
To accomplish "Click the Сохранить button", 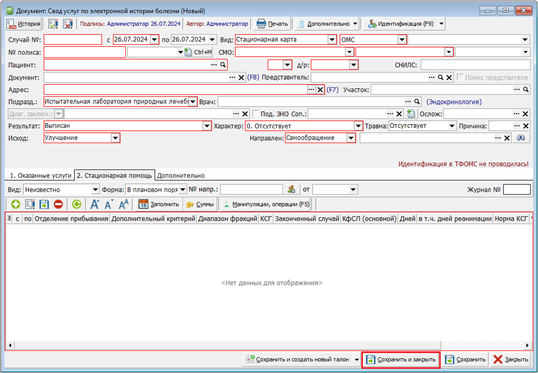I will coord(465,360).
